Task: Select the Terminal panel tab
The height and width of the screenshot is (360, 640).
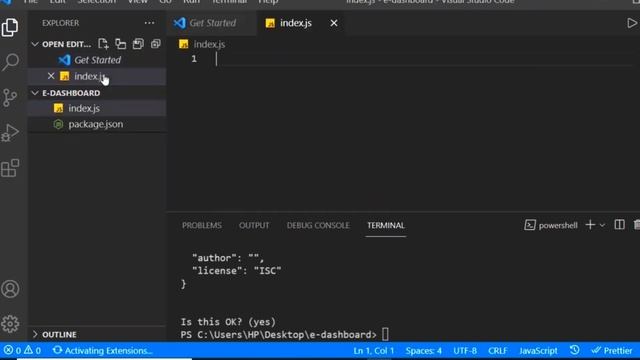Action: (x=386, y=225)
